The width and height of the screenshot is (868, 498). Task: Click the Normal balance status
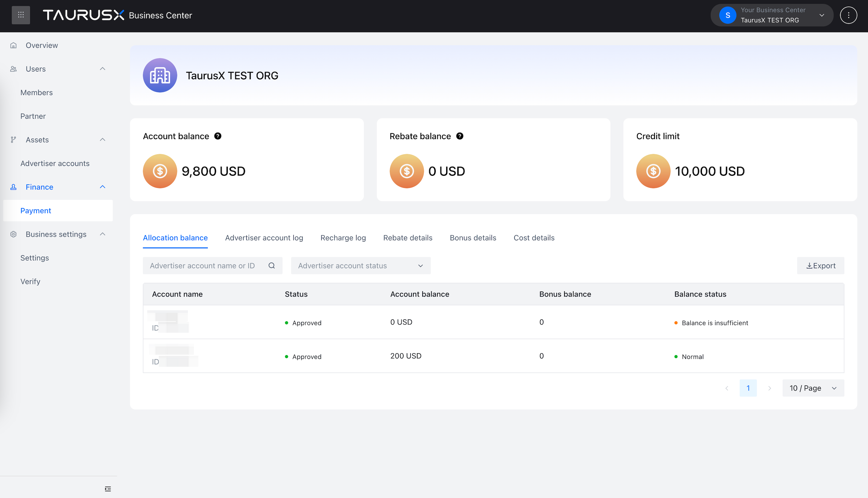tap(689, 357)
